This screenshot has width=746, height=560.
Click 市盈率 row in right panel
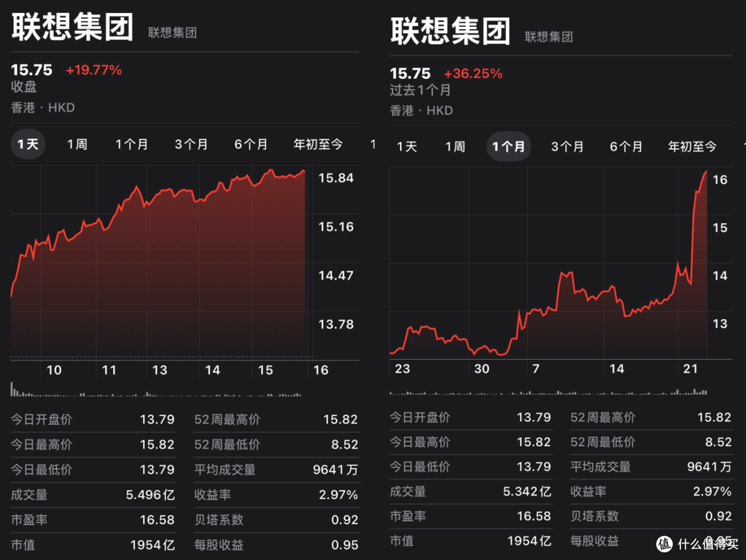tap(470, 516)
